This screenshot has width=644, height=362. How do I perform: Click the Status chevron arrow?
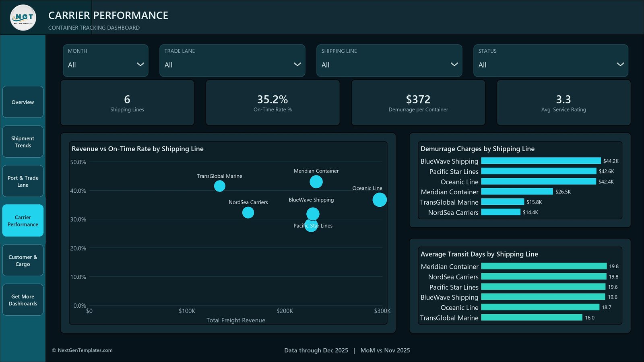tap(620, 64)
